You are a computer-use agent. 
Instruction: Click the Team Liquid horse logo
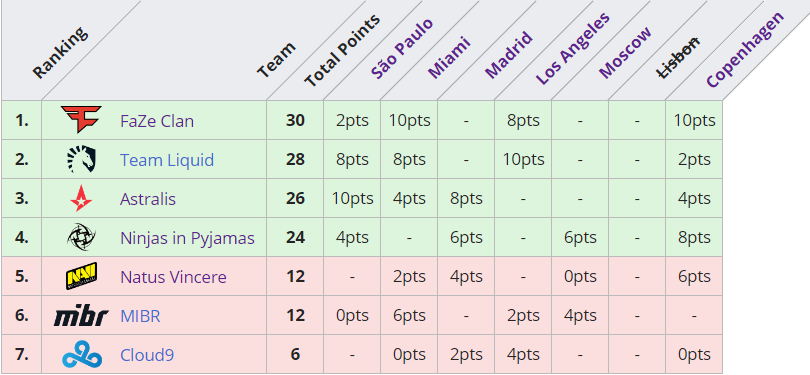pos(81,159)
